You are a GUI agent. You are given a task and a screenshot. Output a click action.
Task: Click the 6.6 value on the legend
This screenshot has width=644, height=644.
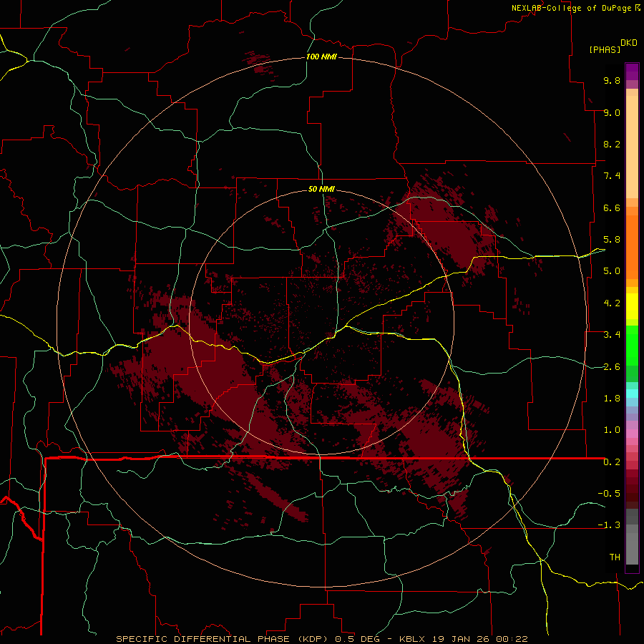[x=612, y=208]
